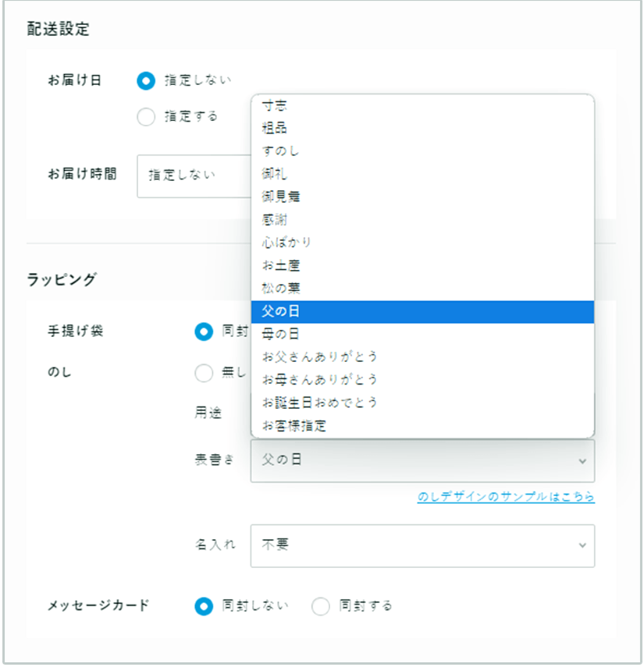Open のしデザインのサンプルはこちら link
The height and width of the screenshot is (667, 644).
tap(506, 497)
